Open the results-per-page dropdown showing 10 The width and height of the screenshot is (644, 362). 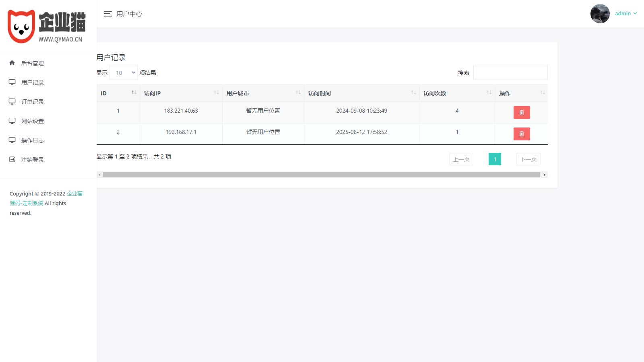(x=123, y=73)
